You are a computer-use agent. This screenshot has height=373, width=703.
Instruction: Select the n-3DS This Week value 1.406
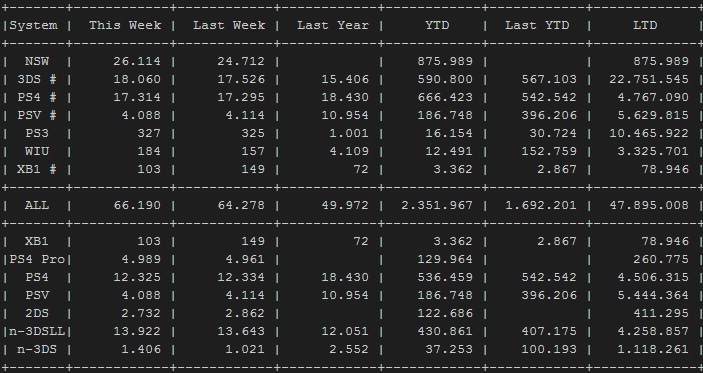[141, 349]
